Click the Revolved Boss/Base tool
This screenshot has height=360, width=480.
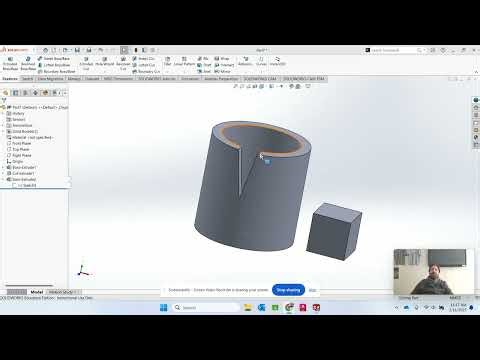pos(28,63)
